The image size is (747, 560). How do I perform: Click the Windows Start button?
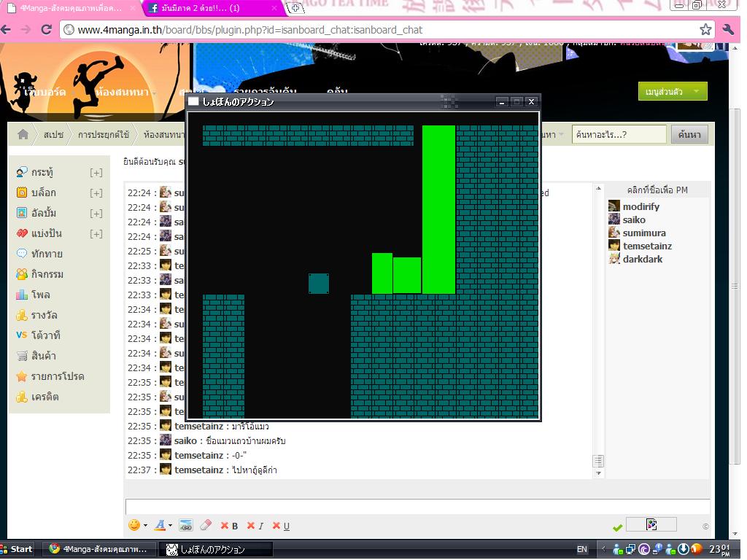point(18,550)
